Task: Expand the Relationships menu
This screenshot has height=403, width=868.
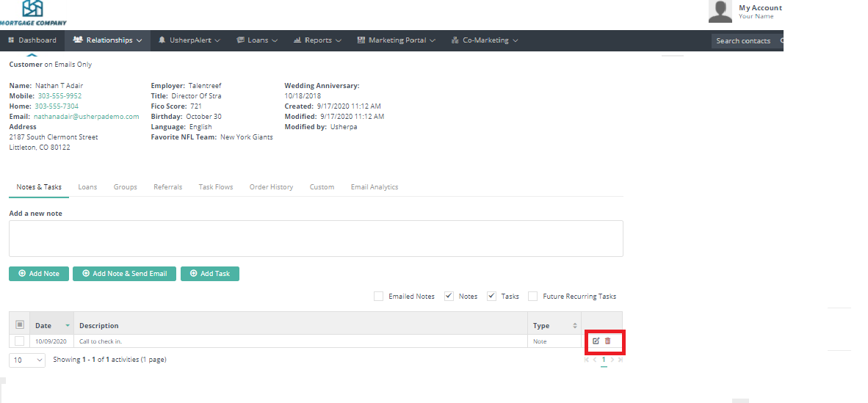Action: (107, 40)
